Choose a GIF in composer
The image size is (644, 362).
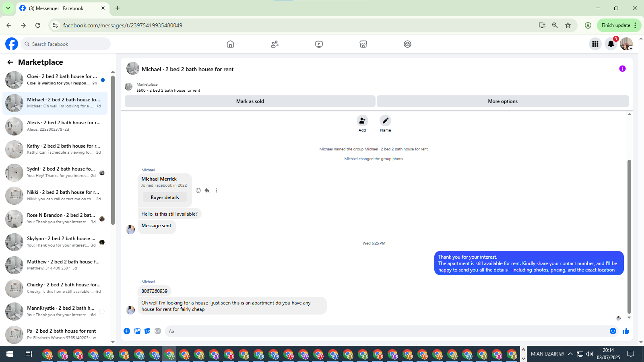coord(158,331)
